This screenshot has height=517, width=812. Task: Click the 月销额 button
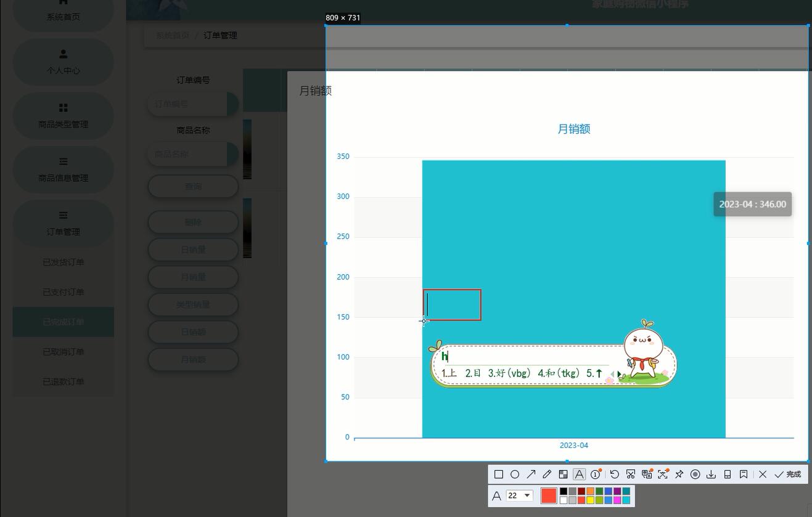[x=193, y=359]
